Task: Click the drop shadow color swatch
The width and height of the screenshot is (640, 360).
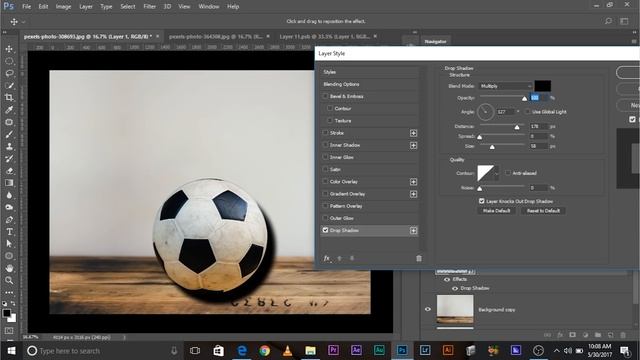Action: pos(542,86)
